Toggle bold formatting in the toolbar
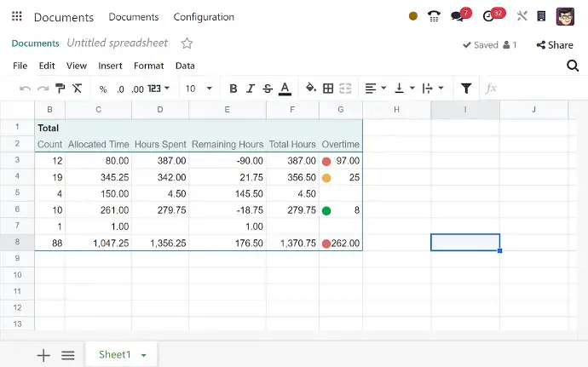Screen dimensions: 588x367 [x=233, y=89]
